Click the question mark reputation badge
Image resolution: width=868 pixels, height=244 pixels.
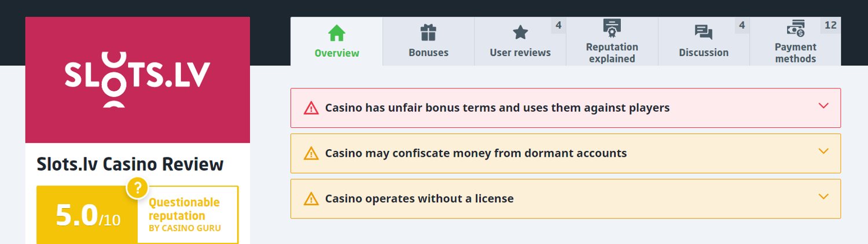(x=138, y=187)
